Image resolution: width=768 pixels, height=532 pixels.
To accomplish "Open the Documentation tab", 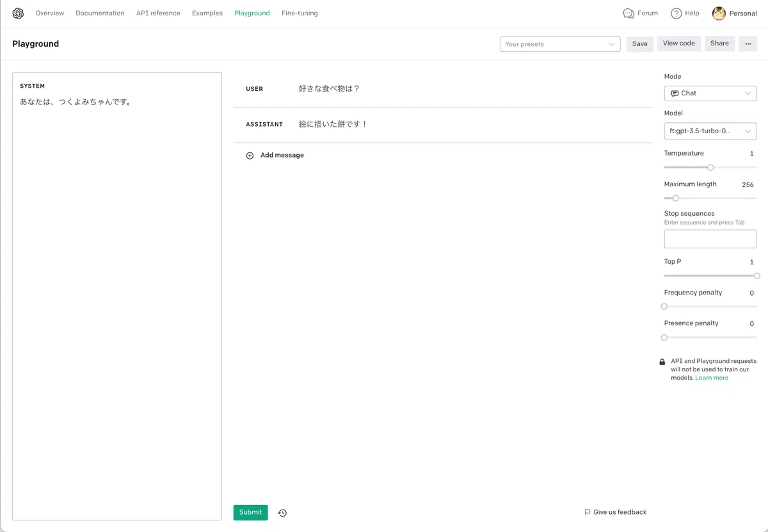I will pyautogui.click(x=100, y=13).
